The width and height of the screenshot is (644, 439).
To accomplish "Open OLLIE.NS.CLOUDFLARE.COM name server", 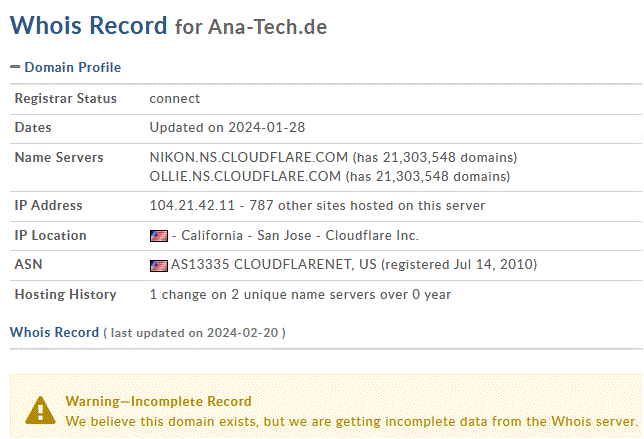I will point(245,176).
